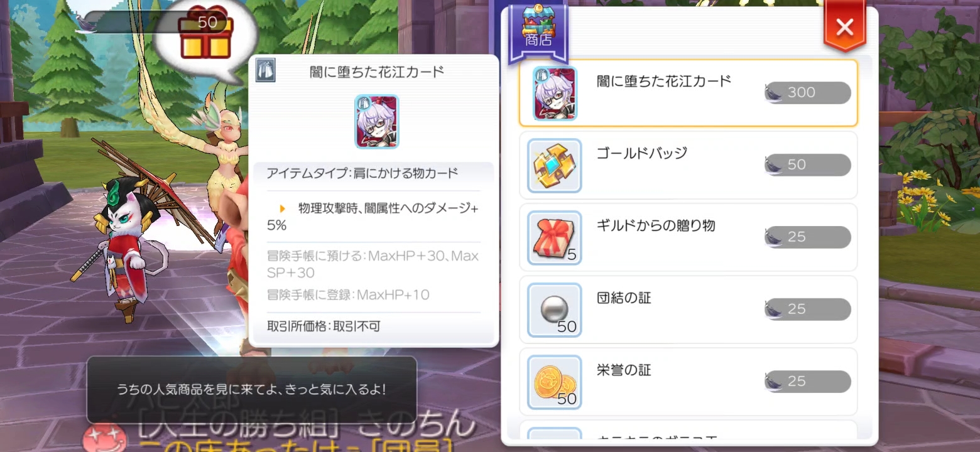The width and height of the screenshot is (980, 452).
Task: Close the shop with the red X
Action: [x=845, y=28]
